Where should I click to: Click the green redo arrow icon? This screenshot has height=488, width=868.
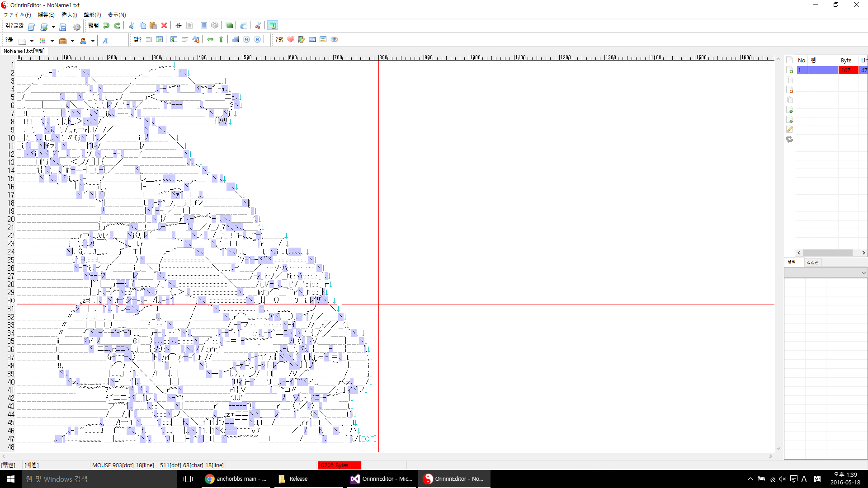[x=117, y=26]
